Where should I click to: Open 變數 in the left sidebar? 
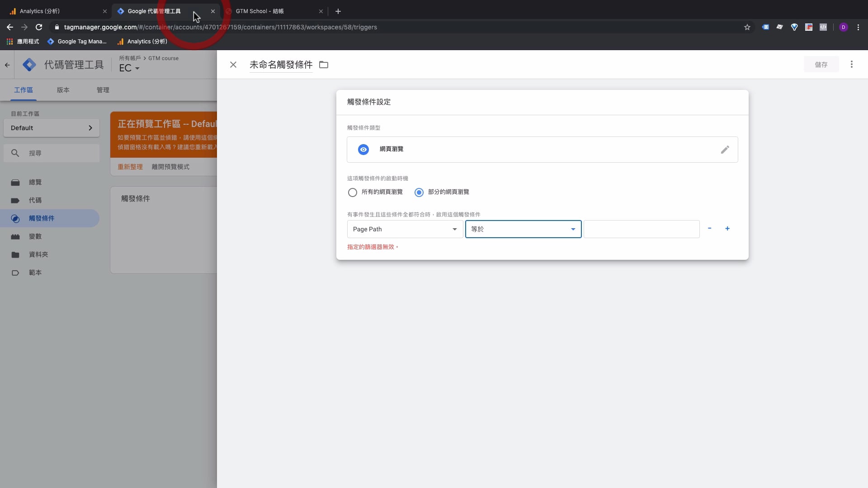coord(35,236)
